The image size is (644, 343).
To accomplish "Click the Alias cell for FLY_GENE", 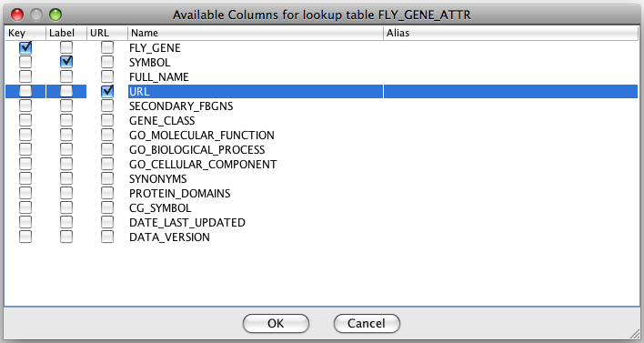I will (510, 47).
